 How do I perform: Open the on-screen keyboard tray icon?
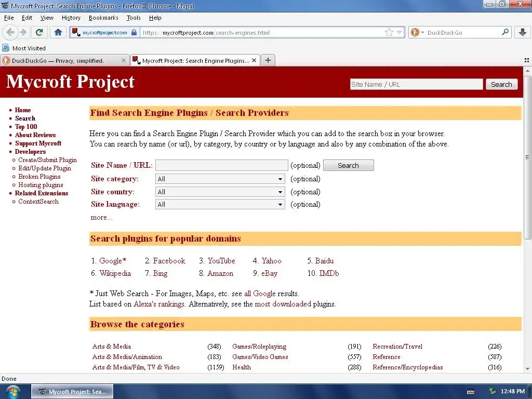point(471,392)
